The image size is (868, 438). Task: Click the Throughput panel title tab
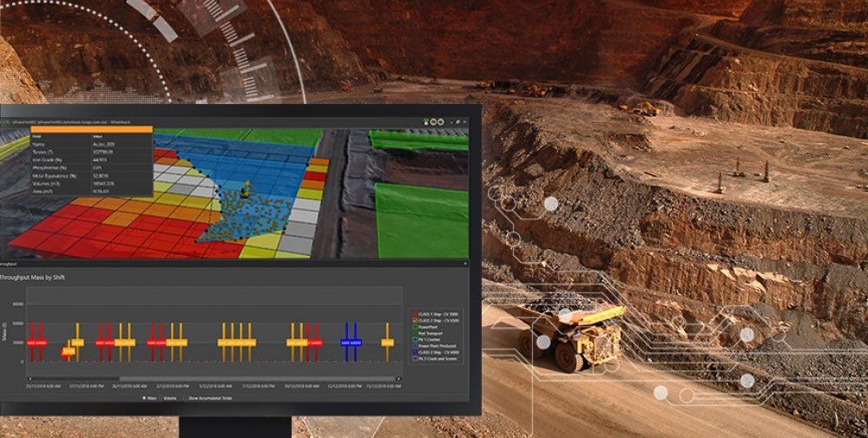(10, 261)
